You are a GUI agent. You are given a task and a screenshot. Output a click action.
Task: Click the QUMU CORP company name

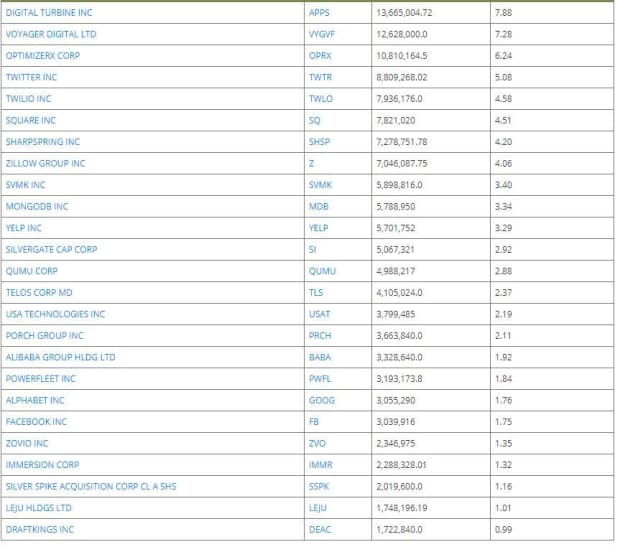coord(32,271)
